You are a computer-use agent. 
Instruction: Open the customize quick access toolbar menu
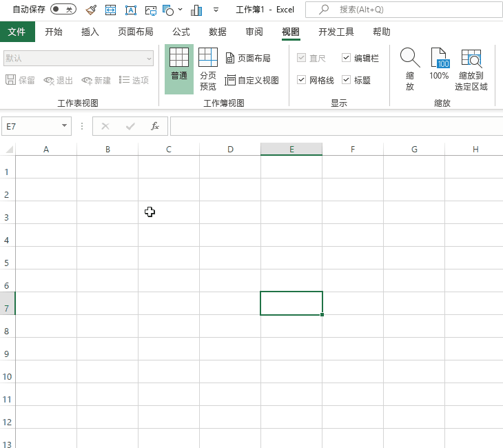pos(216,10)
